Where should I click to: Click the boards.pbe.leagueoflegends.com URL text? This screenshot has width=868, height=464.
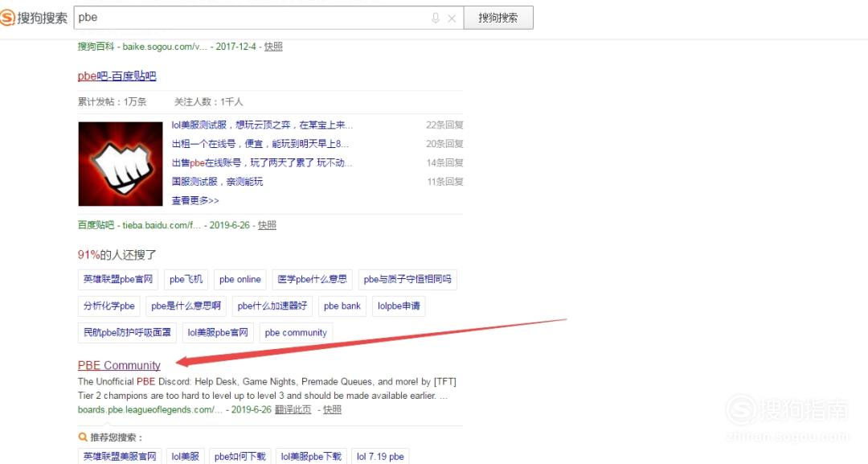click(x=150, y=410)
